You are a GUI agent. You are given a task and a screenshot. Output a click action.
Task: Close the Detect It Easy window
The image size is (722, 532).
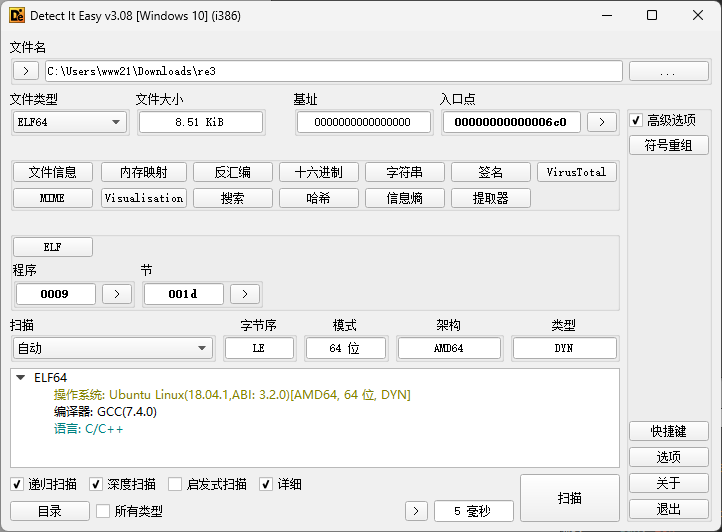point(698,15)
